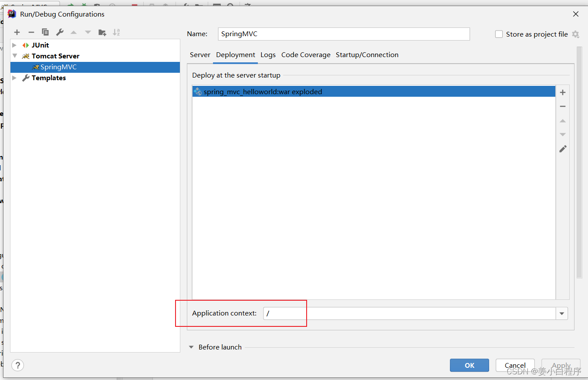This screenshot has width=588, height=380.
Task: Add new configuration with plus icon
Action: (x=17, y=32)
